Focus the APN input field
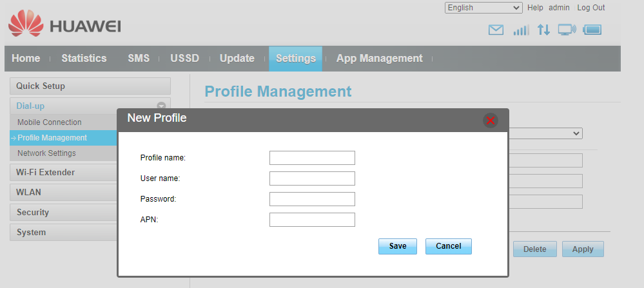 click(312, 220)
